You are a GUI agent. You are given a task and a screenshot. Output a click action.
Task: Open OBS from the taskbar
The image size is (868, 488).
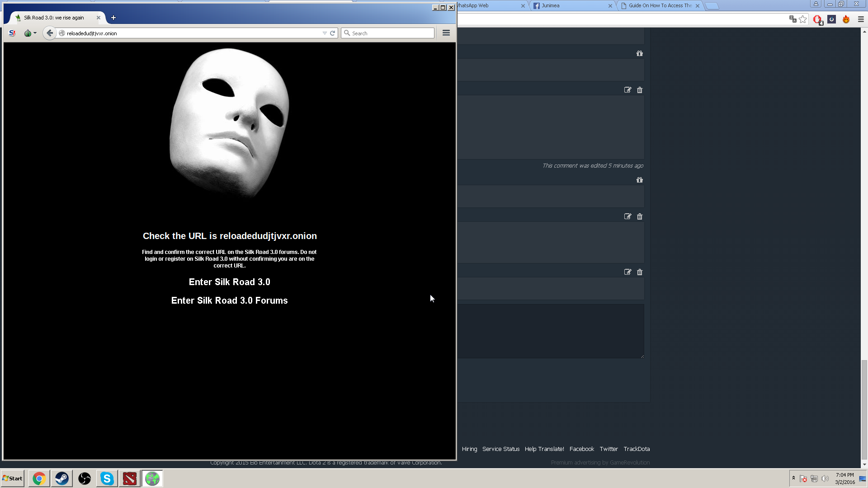[85, 479]
